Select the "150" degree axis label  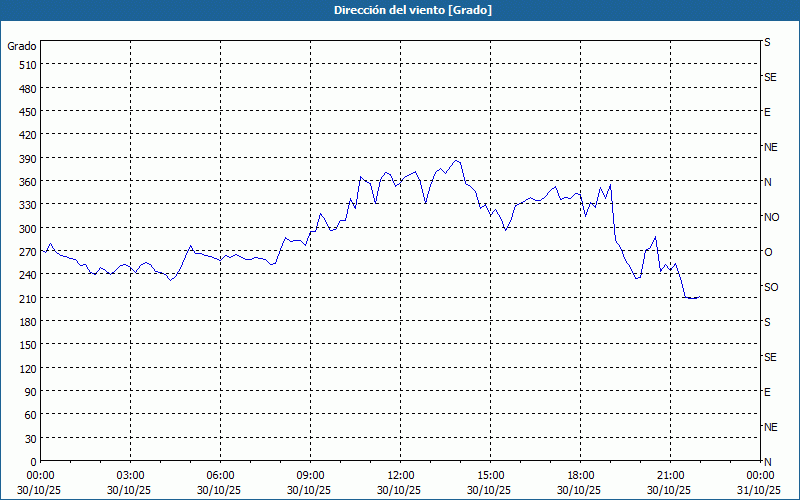29,345
